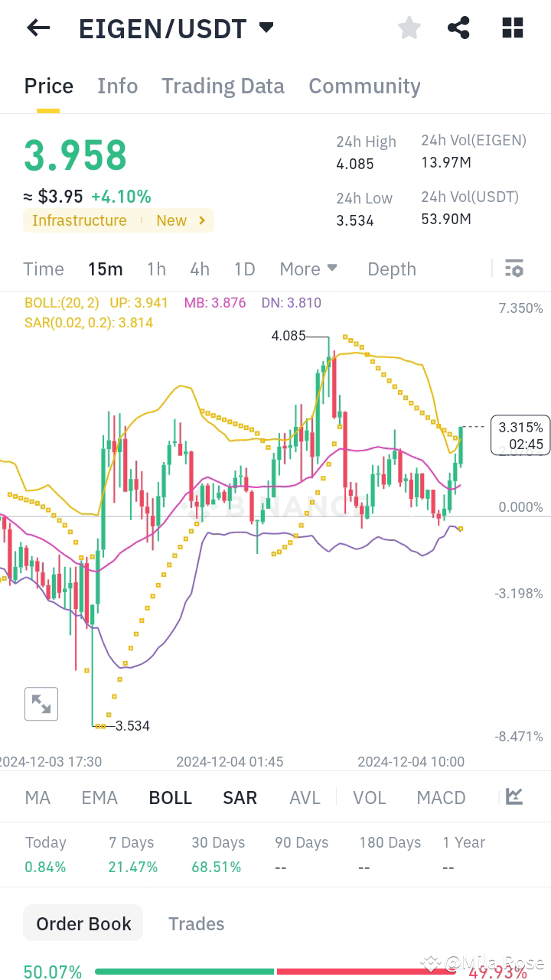Select the Trades tab
The image size is (551, 980).
[x=196, y=923]
